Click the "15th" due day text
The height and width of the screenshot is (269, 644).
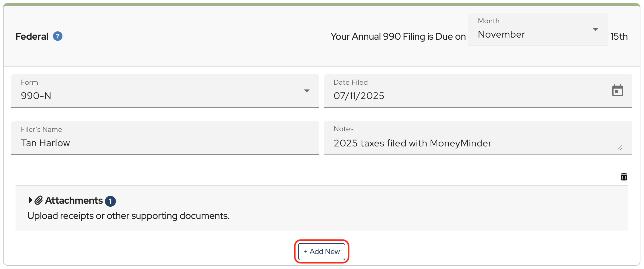[x=619, y=37]
